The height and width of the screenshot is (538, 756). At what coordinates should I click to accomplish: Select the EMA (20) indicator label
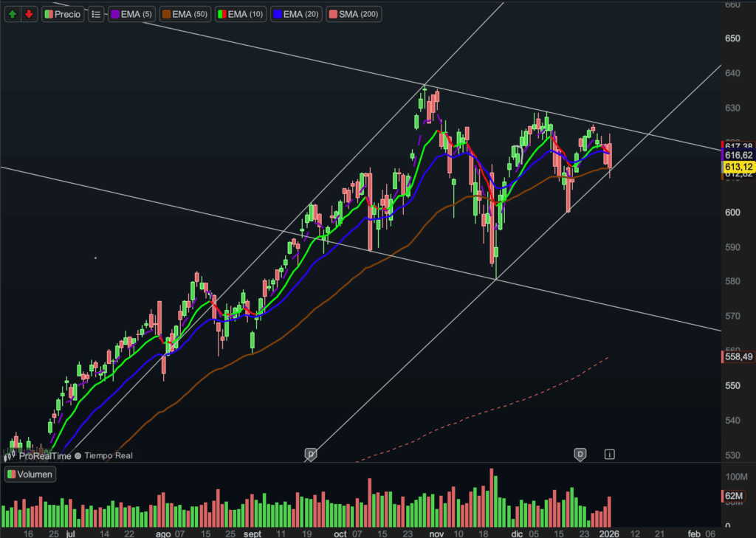pyautogui.click(x=297, y=14)
